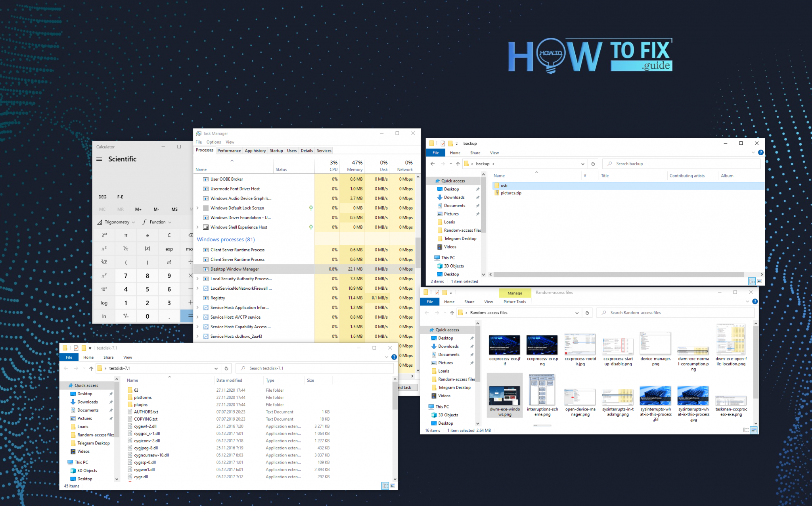This screenshot has width=812, height=506.
Task: Switch to the Performance tab in Task Manager
Action: (x=229, y=150)
